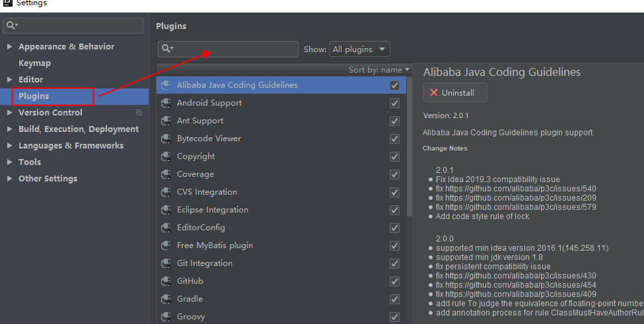Expand Languages & Frameworks arrow
The height and width of the screenshot is (324, 644).
click(9, 145)
